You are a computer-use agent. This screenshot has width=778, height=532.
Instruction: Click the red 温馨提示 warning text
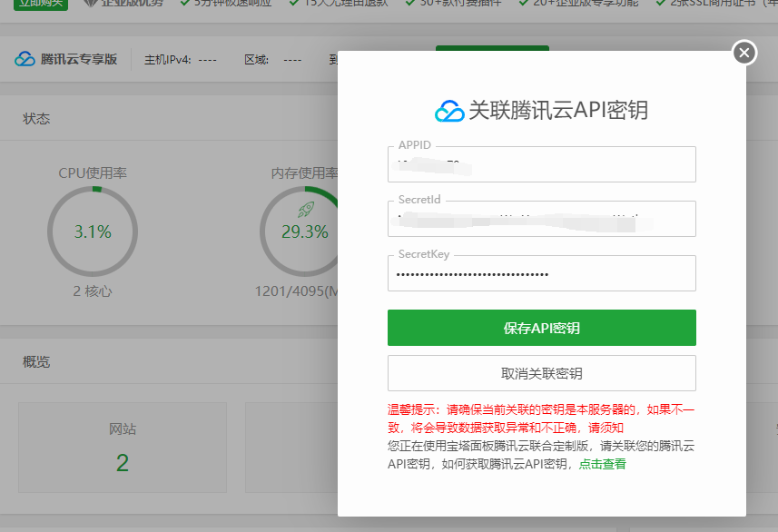pos(541,419)
